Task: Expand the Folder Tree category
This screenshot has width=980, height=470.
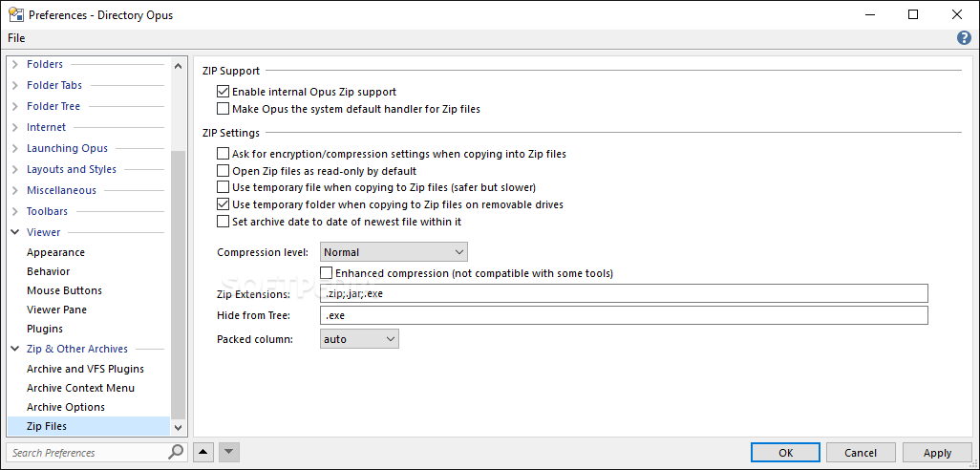Action: click(15, 106)
